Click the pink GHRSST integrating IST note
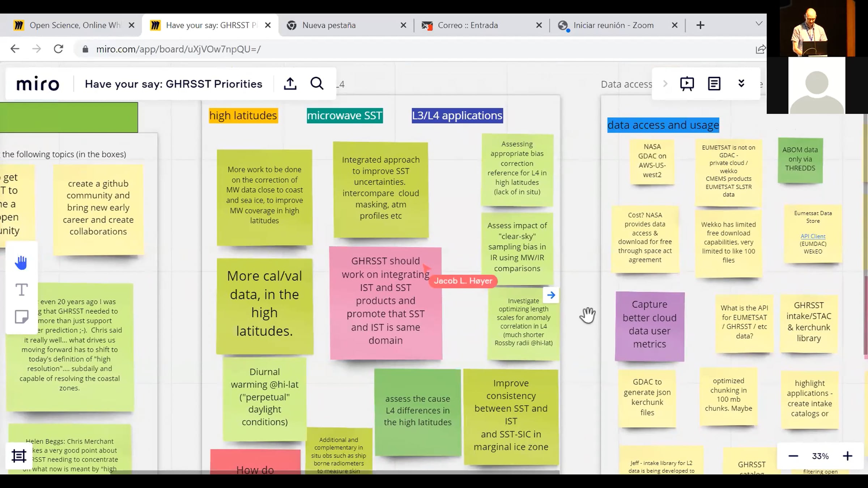This screenshot has height=488, width=868. [x=386, y=303]
